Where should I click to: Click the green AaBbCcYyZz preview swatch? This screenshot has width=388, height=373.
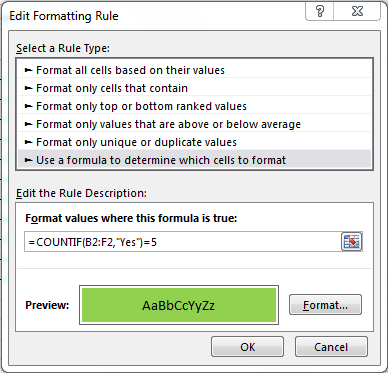click(179, 305)
